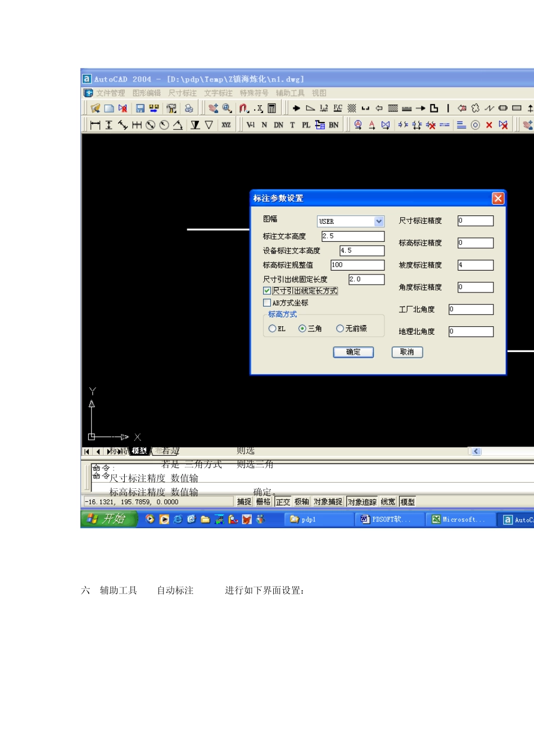534x756 pixels.
Task: Click the black right-pointing arrow icon
Action: pyautogui.click(x=296, y=108)
